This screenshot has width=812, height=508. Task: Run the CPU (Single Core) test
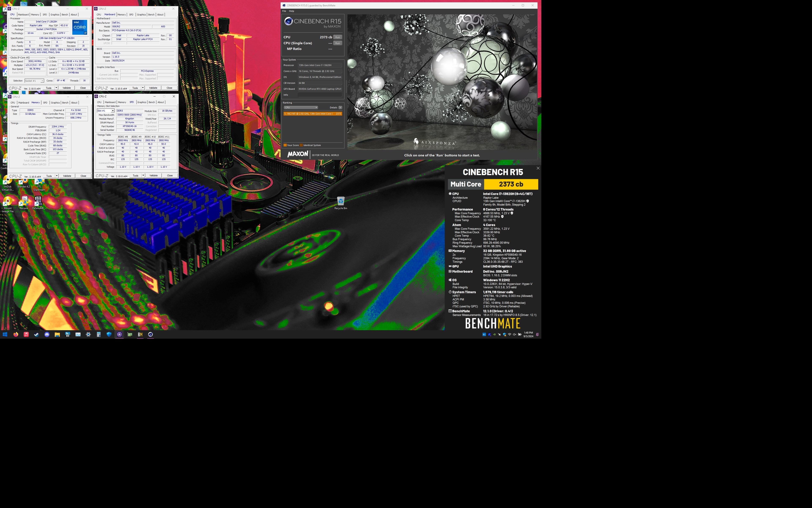tap(337, 43)
